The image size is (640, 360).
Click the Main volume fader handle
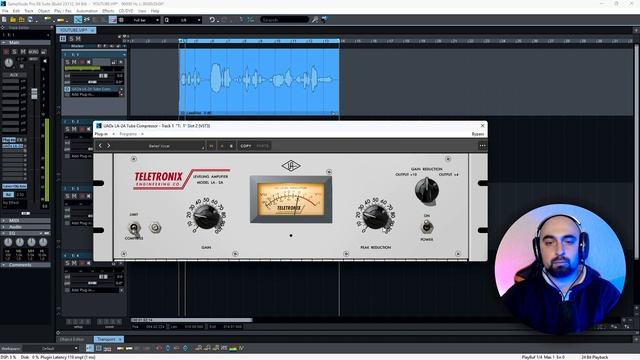34,93
